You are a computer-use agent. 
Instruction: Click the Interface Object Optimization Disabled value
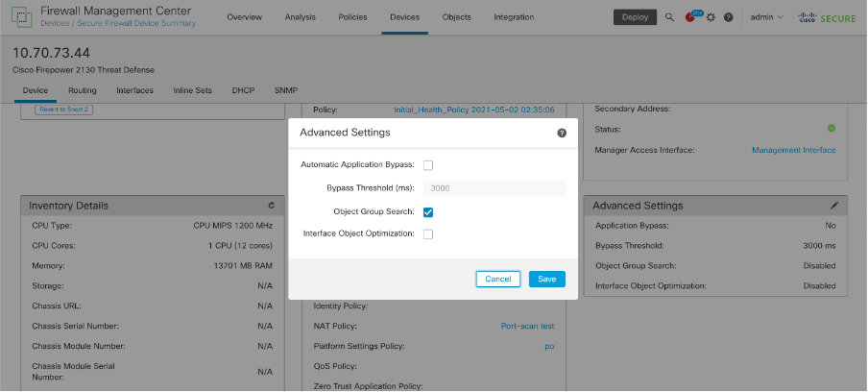(819, 286)
